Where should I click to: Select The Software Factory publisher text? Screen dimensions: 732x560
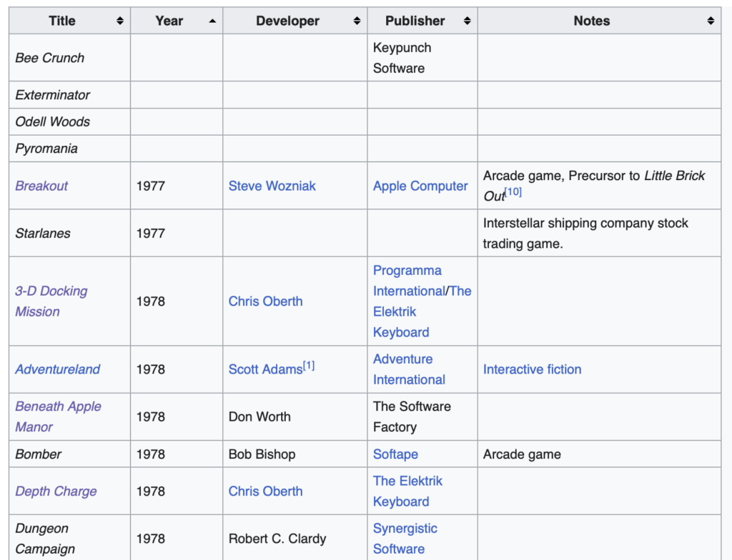click(x=412, y=416)
